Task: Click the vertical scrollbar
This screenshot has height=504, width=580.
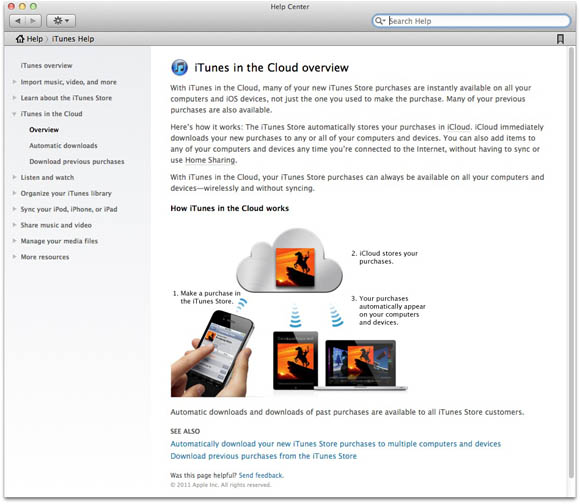Action: click(572, 263)
